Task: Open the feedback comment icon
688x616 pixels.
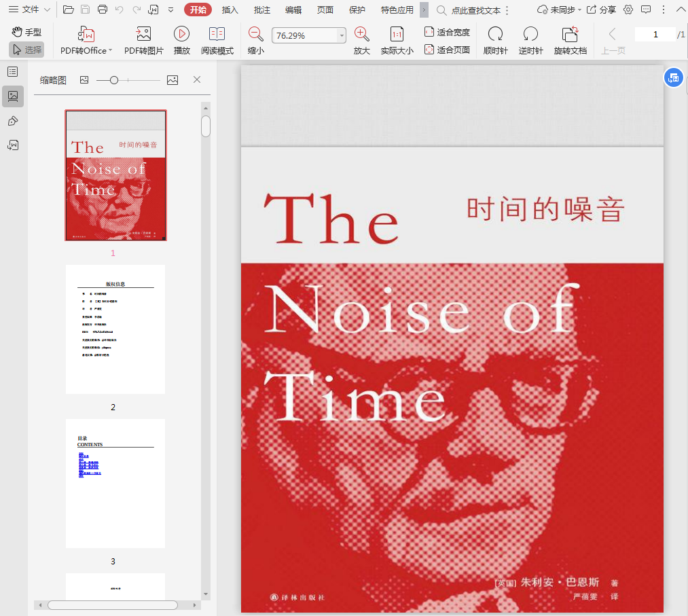Action: point(646,10)
